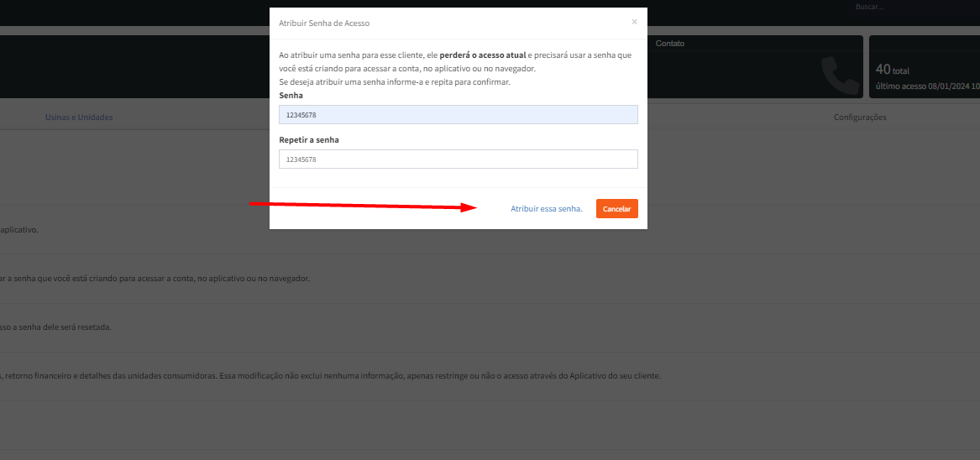
Task: Click the Senha password field
Action: point(458,114)
